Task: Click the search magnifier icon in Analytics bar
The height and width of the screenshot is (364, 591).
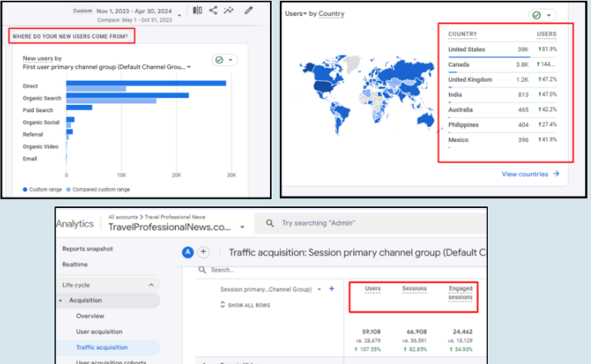Action: point(268,223)
